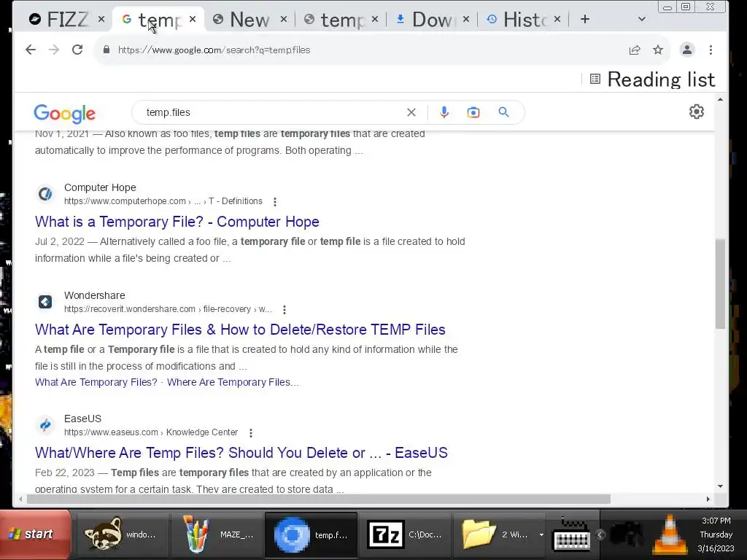Screen dimensions: 747x560
Task: Switch to 7-Zip taskbar window
Action: click(x=406, y=534)
